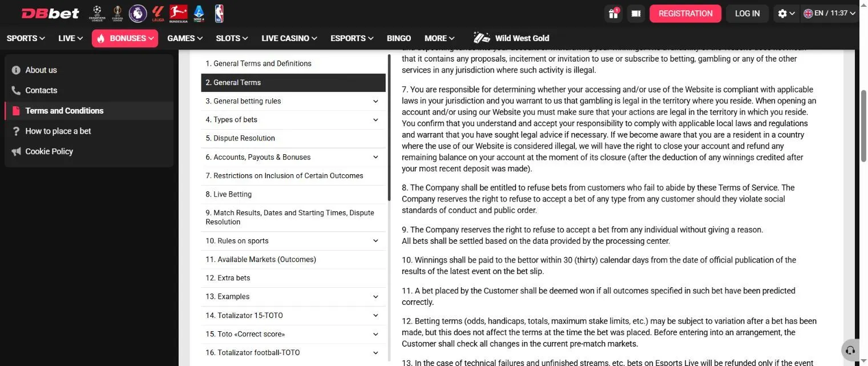The height and width of the screenshot is (366, 868).
Task: Click the question mark icon beside How to place a bet
Action: pos(16,131)
